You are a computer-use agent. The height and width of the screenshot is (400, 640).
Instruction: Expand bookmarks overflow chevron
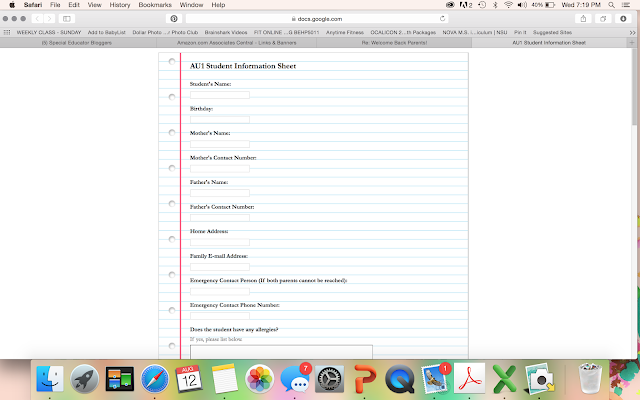pos(632,32)
